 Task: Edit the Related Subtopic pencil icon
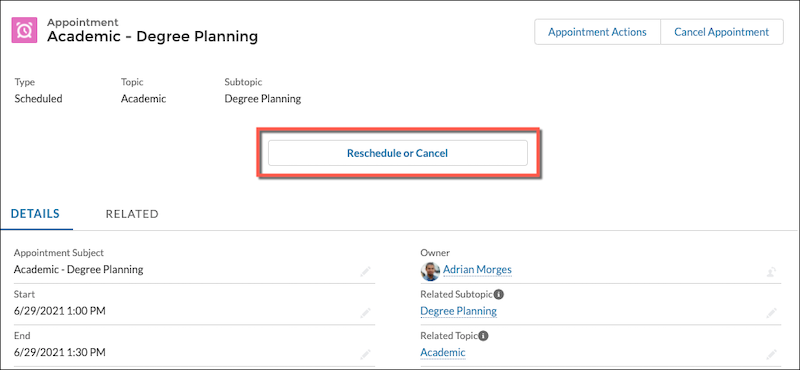click(771, 312)
